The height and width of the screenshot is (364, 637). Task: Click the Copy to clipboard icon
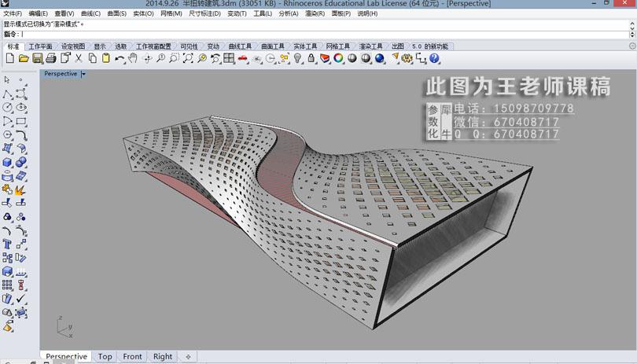(x=93, y=58)
